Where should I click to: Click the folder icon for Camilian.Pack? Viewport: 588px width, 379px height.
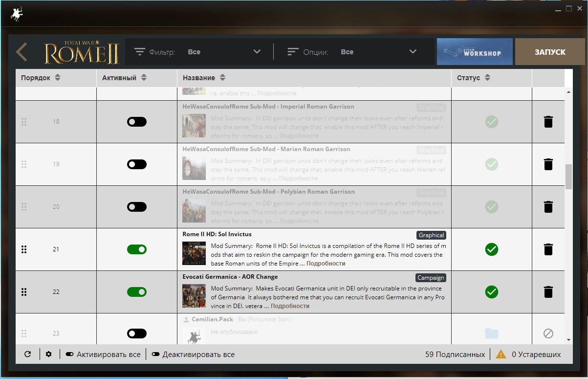coord(491,334)
